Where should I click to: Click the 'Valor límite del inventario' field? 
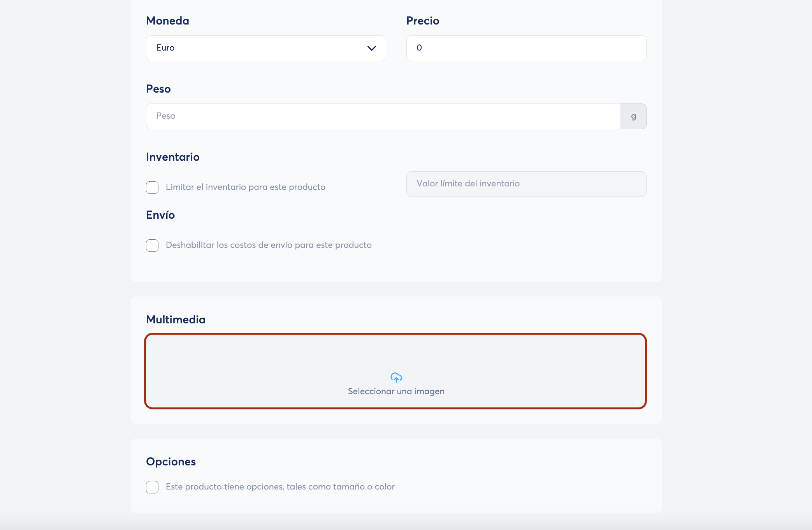coord(526,184)
